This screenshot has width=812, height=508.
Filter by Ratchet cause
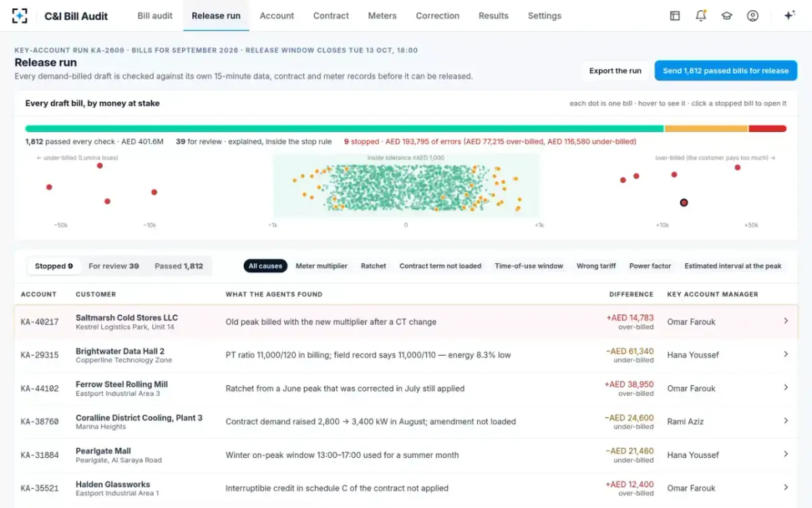pyautogui.click(x=374, y=266)
